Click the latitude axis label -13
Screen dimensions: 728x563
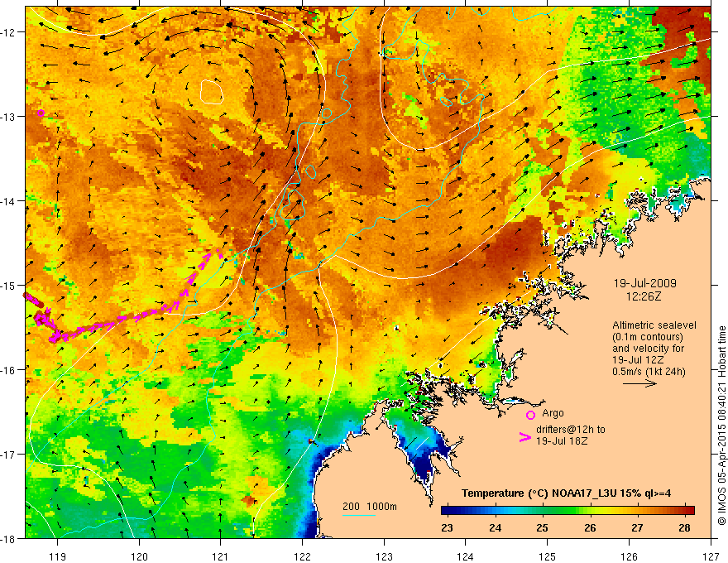(x=9, y=117)
